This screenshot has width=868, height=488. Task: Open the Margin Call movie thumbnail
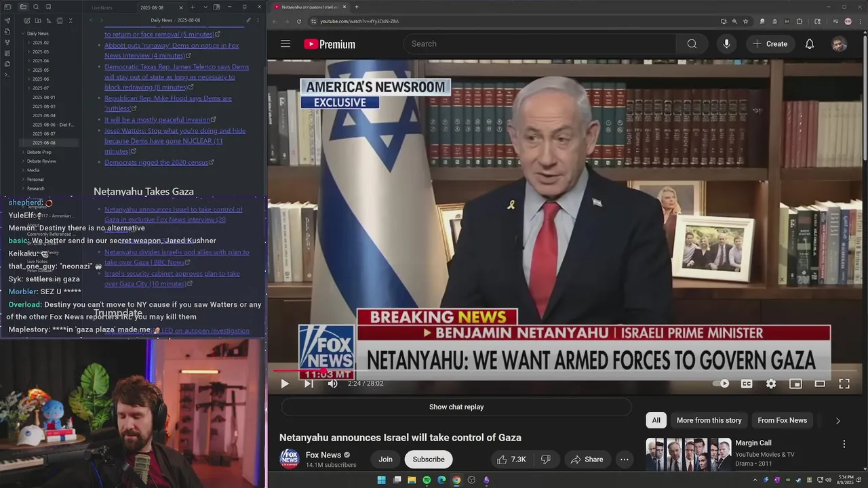pyautogui.click(x=688, y=454)
